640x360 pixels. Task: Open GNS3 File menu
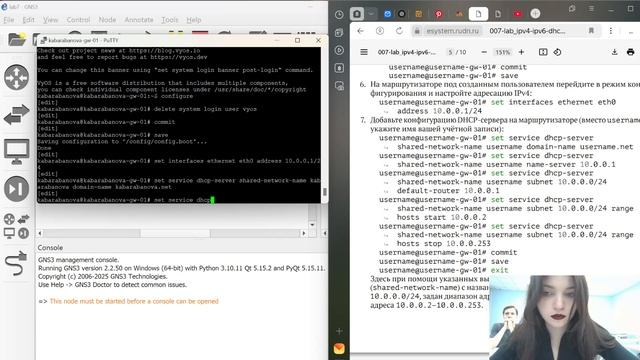[9, 20]
